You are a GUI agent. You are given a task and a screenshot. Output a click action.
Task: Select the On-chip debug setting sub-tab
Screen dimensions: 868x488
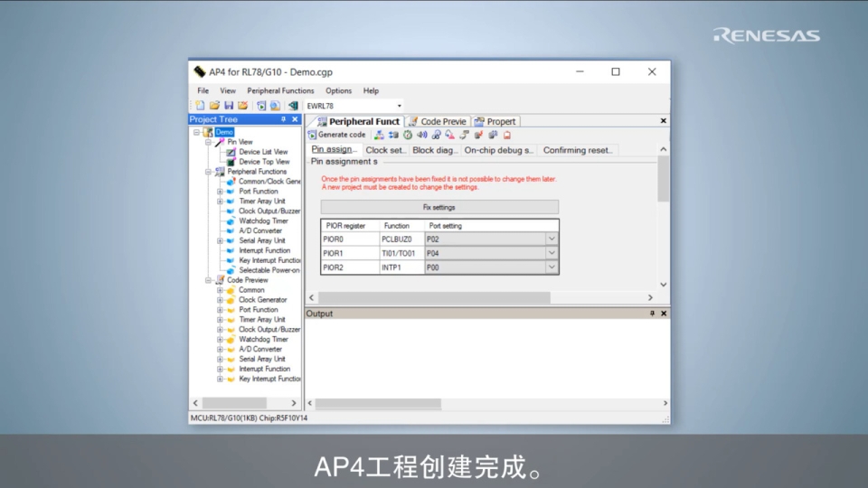499,150
